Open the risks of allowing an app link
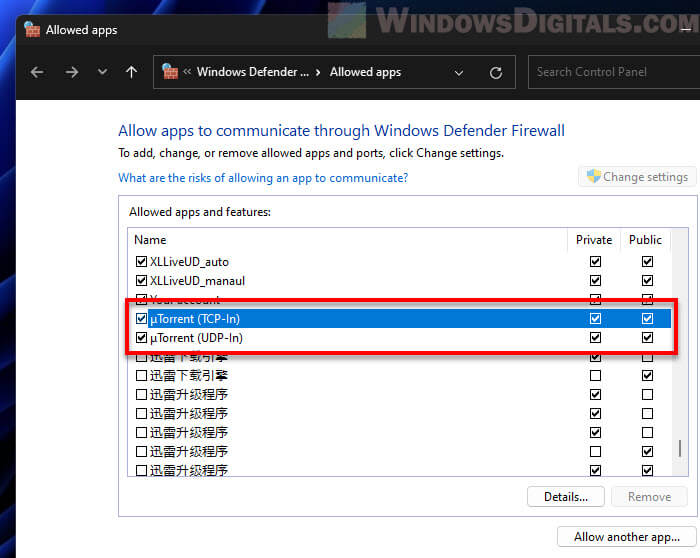Viewport: 700px width, 558px height. tap(263, 178)
